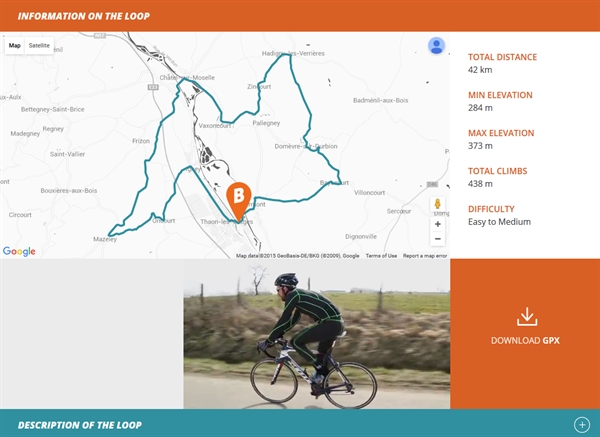Zoom in with the map plus button
Viewport: 600px width, 437px height.
[437, 224]
